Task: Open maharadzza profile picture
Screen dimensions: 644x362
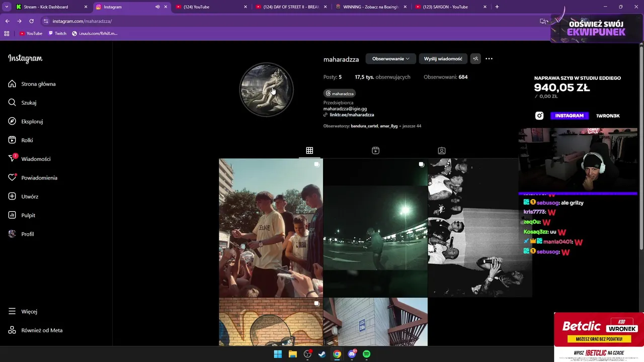Action: (266, 89)
